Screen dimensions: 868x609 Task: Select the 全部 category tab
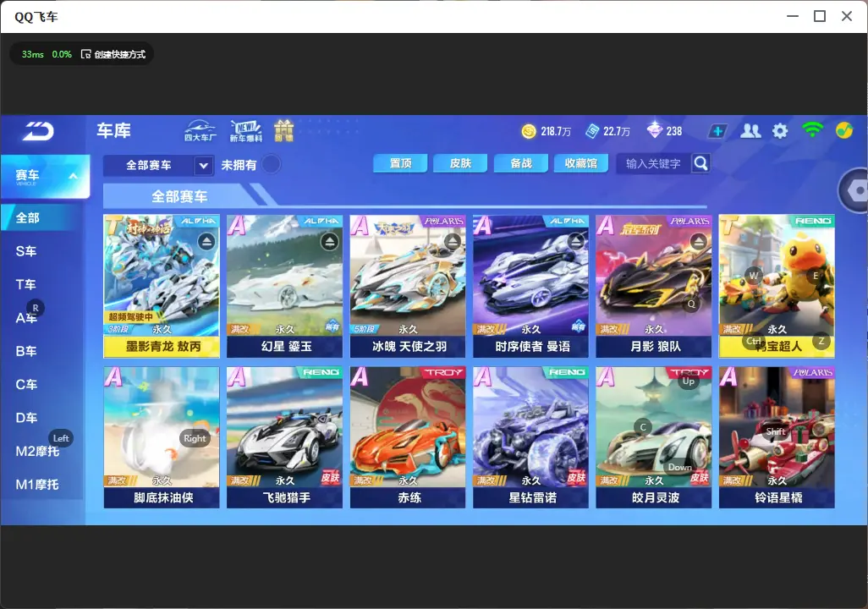[x=42, y=217]
